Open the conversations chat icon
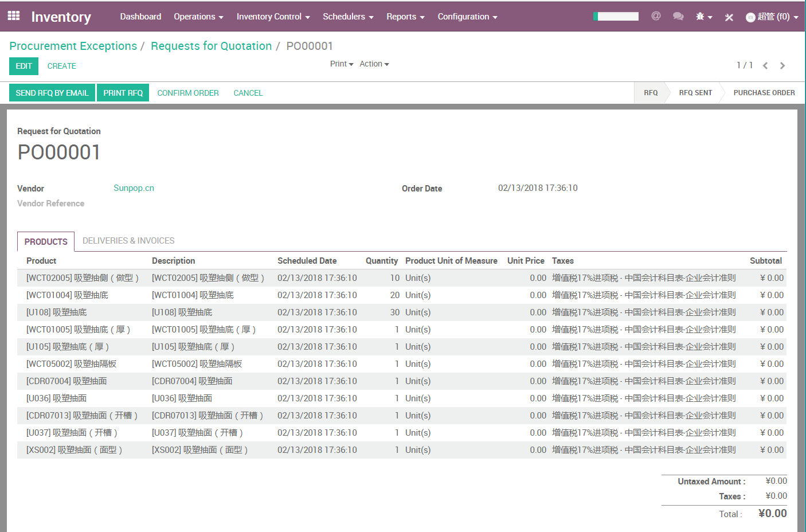 coord(678,17)
